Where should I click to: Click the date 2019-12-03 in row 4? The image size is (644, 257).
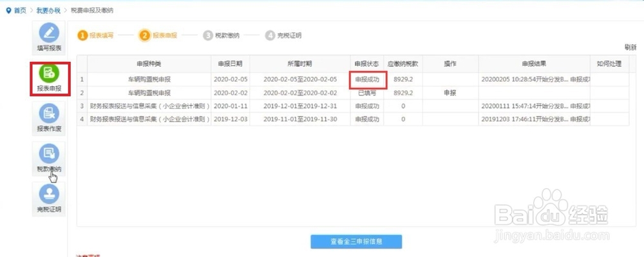pos(231,119)
